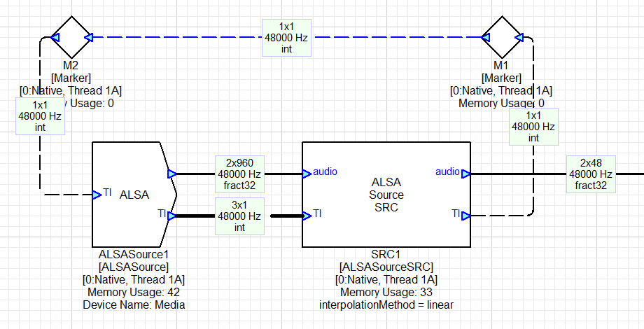Screen dimensions: 644x329
Task: Click M1 marker's right input pin
Action: coord(519,38)
